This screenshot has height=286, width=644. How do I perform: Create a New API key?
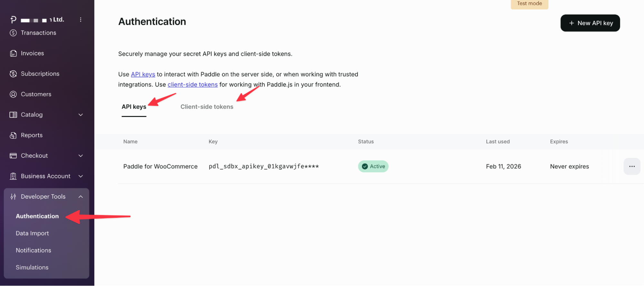pyautogui.click(x=590, y=23)
